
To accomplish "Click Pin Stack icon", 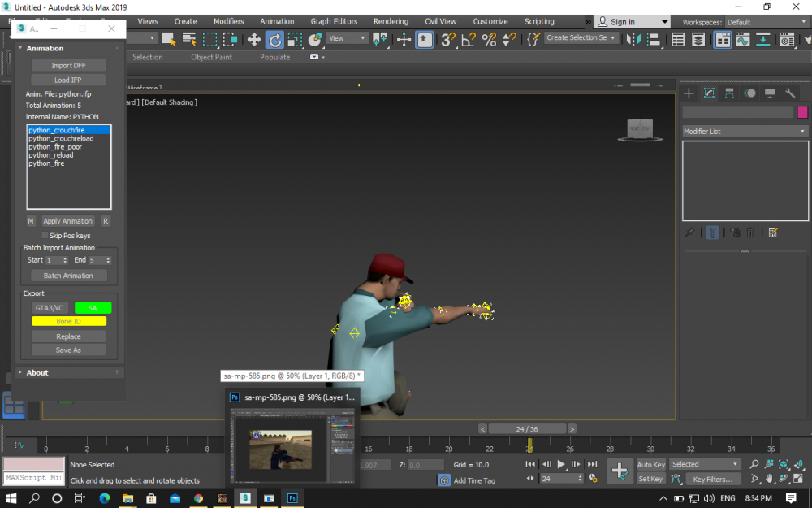I will coord(689,232).
